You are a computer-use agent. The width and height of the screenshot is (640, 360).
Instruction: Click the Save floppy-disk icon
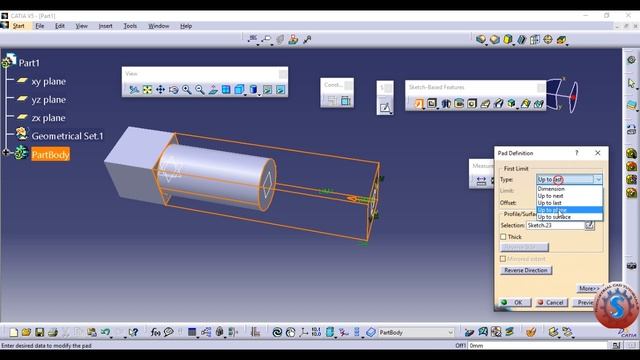coord(39,332)
